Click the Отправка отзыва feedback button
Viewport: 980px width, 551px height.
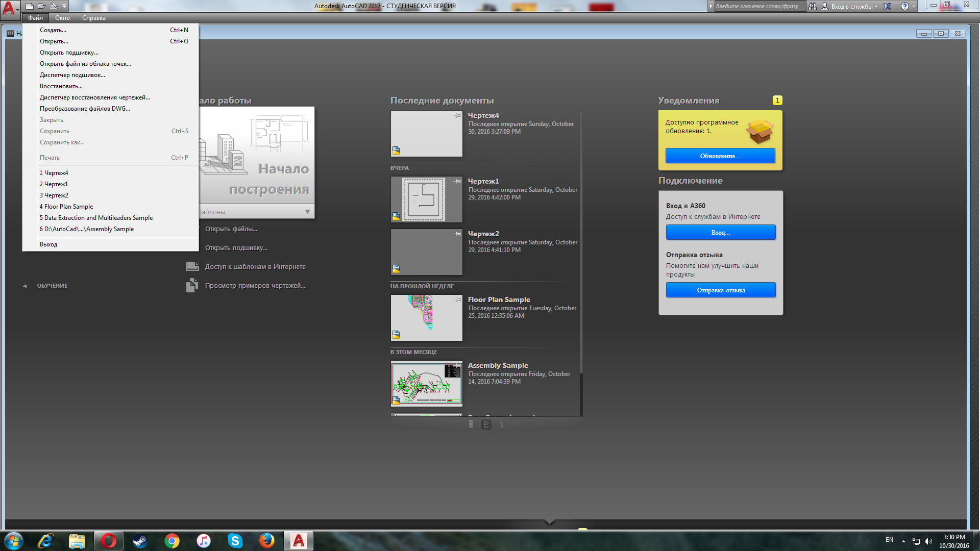(x=721, y=290)
